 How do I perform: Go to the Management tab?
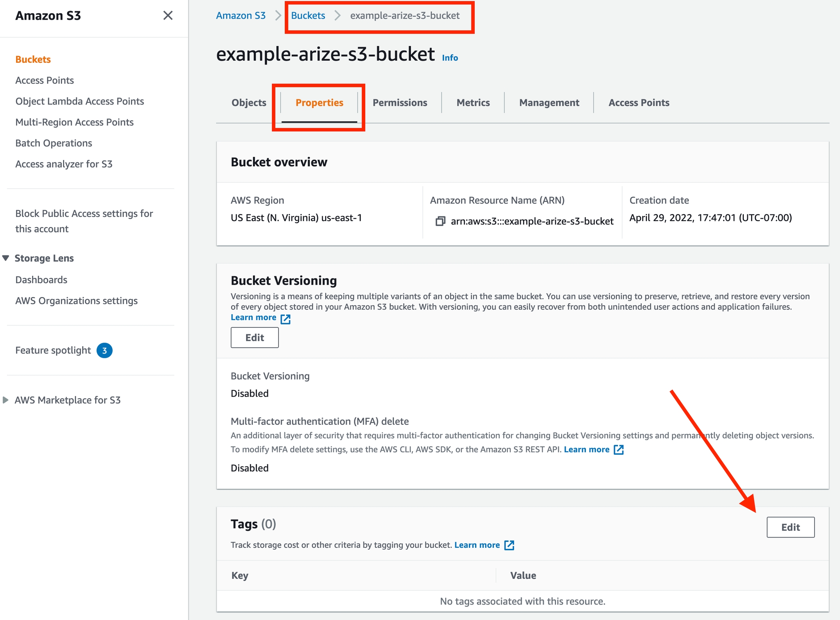[x=549, y=103]
